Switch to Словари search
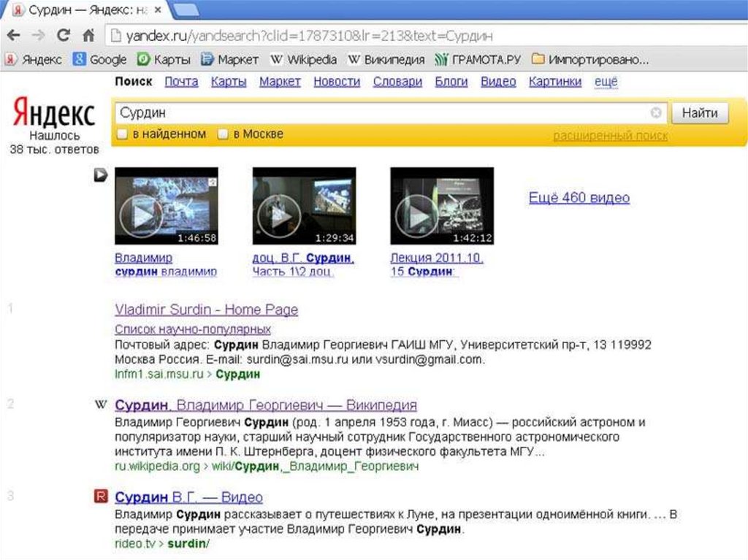748x560 pixels. (397, 82)
